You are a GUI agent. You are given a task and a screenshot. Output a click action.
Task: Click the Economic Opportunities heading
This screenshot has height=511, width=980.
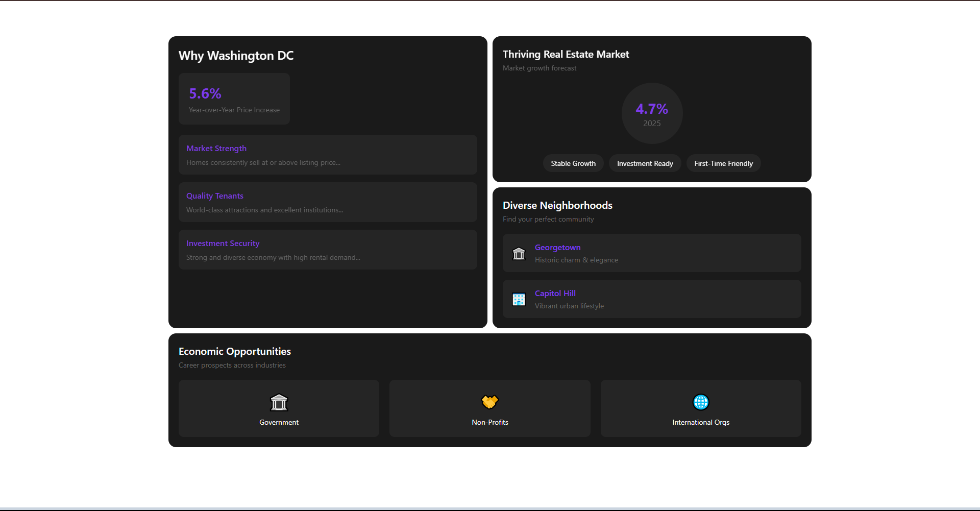point(235,351)
